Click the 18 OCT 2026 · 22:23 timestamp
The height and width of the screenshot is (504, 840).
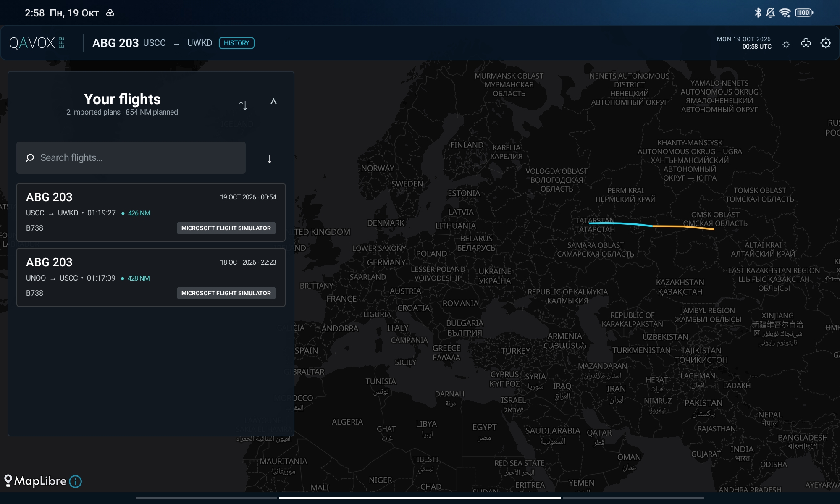pyautogui.click(x=248, y=262)
